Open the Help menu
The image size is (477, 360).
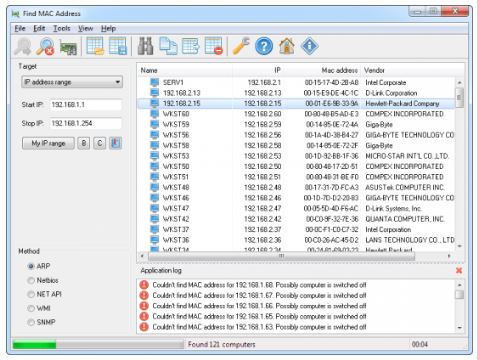click(108, 28)
